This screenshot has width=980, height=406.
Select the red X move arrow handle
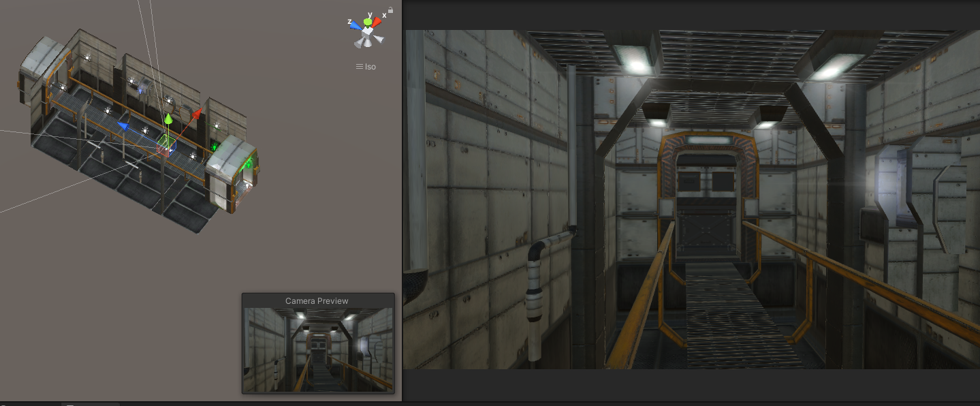point(198,112)
